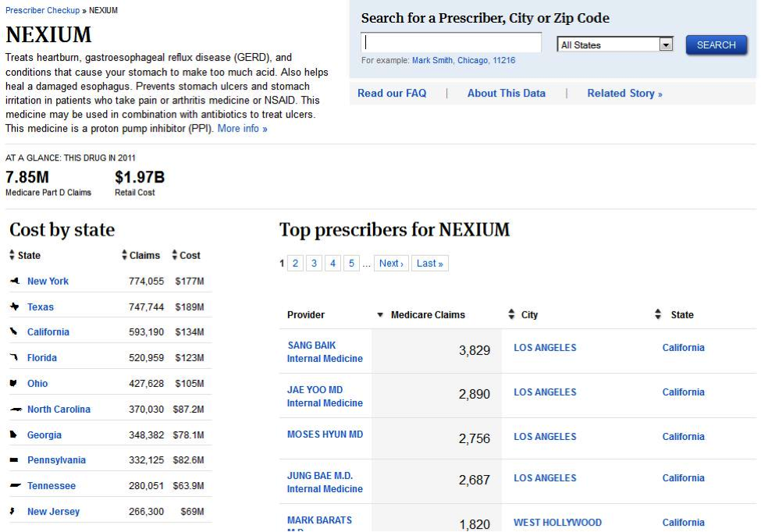
Task: Click LOS ANGELES in JAE YOO row
Action: pyautogui.click(x=545, y=392)
